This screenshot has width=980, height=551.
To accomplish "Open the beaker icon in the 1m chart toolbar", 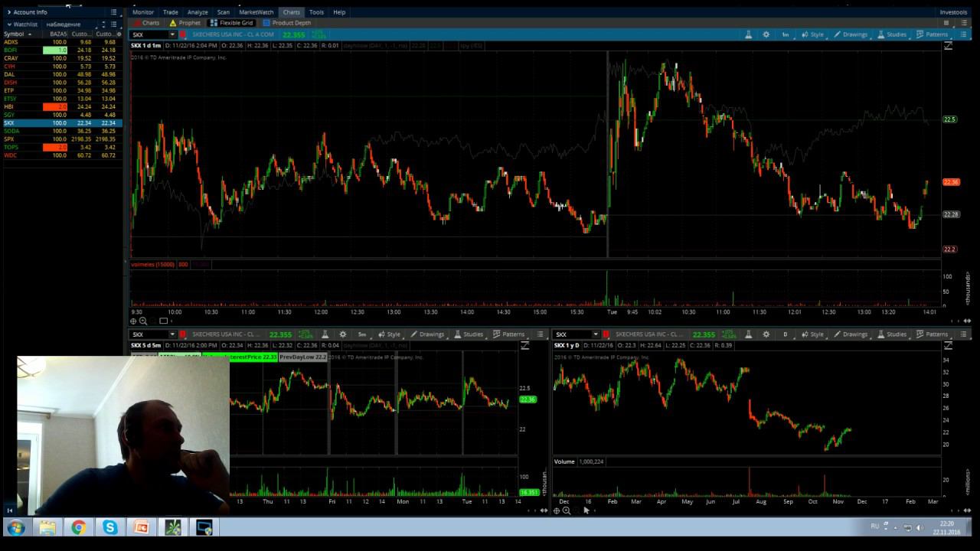I will pyautogui.click(x=749, y=34).
